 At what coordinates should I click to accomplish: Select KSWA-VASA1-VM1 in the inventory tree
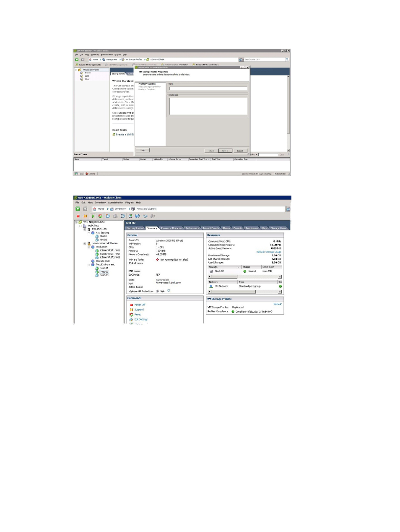point(110,250)
